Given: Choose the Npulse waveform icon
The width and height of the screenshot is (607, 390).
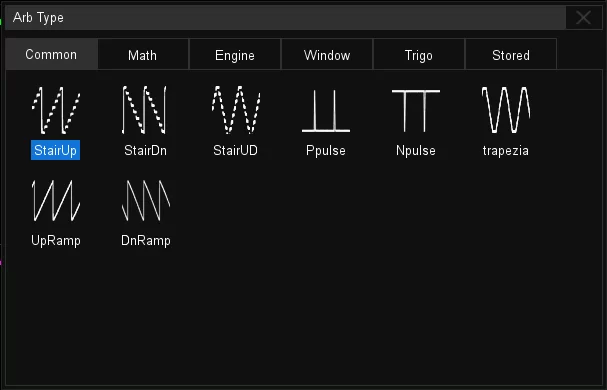Looking at the screenshot, I should (416, 111).
